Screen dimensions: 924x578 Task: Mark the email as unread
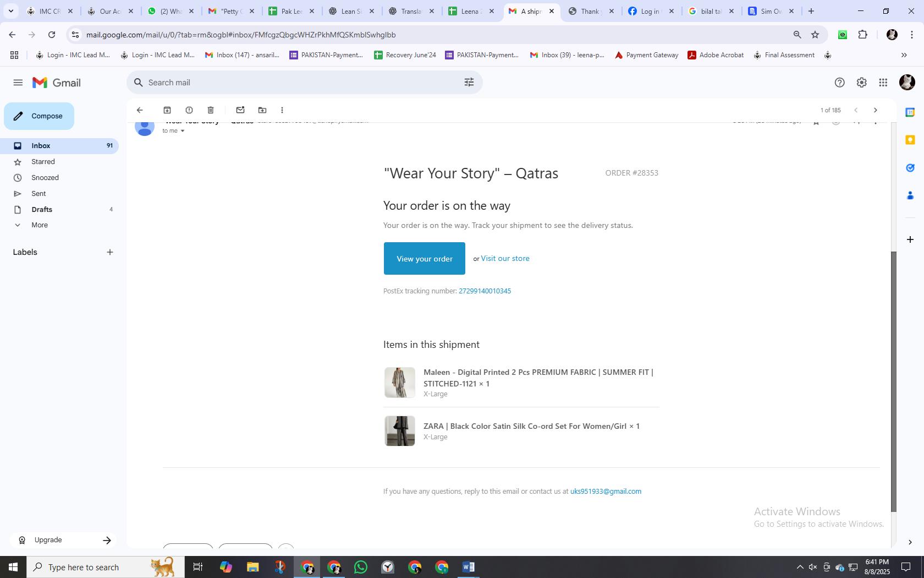click(240, 110)
